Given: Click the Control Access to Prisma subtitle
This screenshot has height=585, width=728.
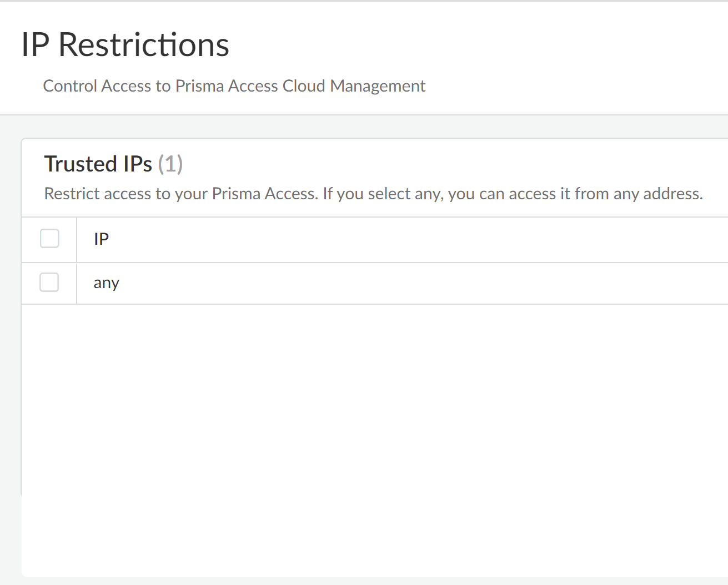Looking at the screenshot, I should (x=233, y=86).
